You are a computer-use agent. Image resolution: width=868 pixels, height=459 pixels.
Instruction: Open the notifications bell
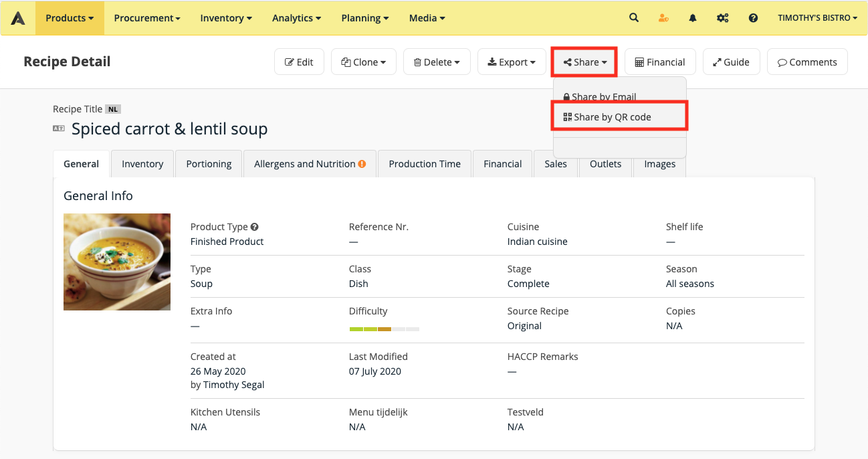[693, 18]
